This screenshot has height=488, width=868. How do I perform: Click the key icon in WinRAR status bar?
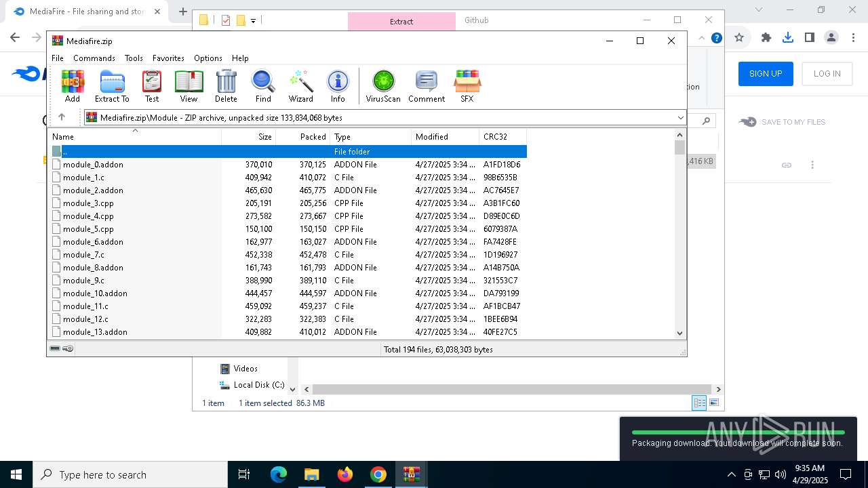(x=68, y=348)
